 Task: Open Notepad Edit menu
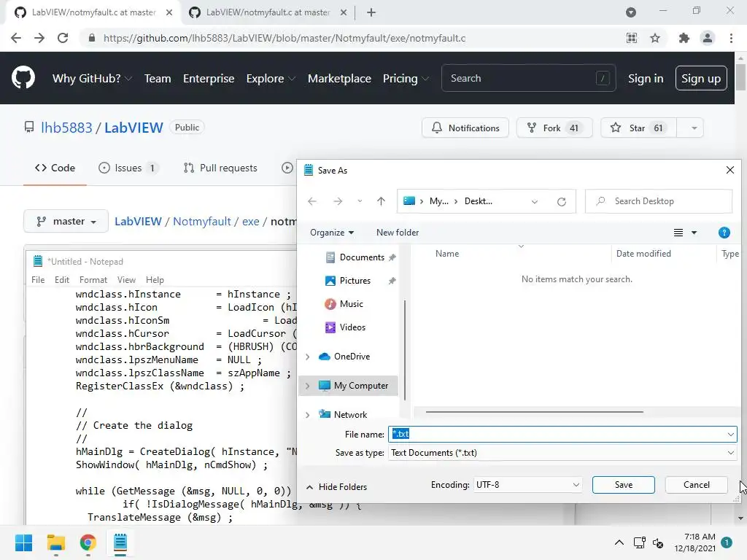(x=62, y=280)
